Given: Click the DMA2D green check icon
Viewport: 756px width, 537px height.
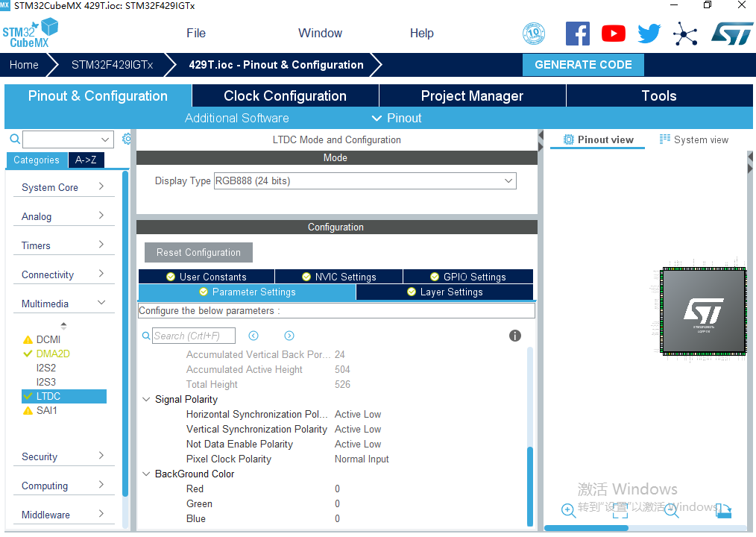Looking at the screenshot, I should tap(28, 354).
